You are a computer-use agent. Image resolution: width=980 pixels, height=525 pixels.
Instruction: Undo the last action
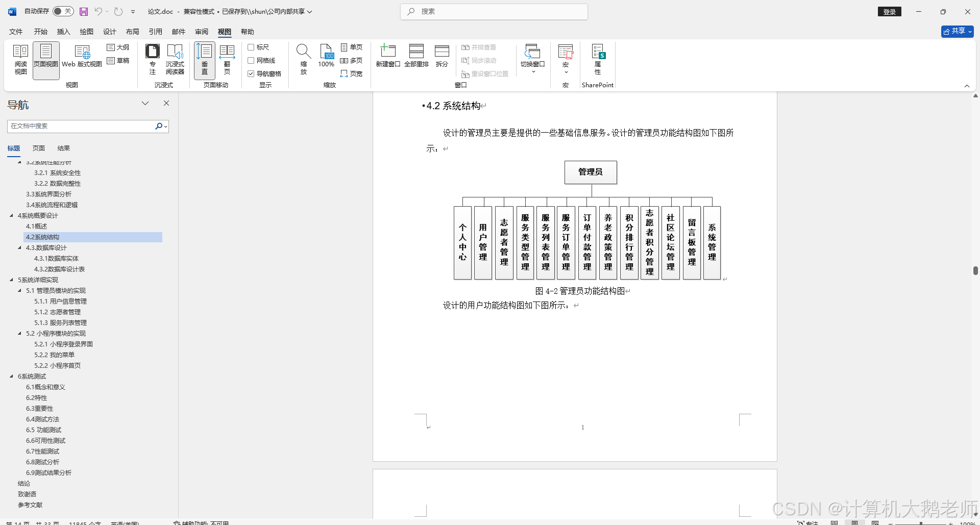pos(99,11)
